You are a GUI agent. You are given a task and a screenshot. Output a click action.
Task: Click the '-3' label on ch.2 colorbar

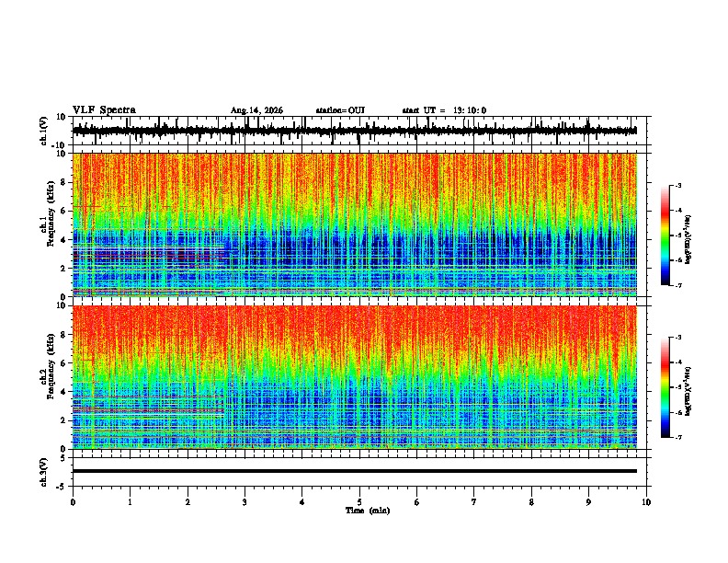click(x=678, y=338)
